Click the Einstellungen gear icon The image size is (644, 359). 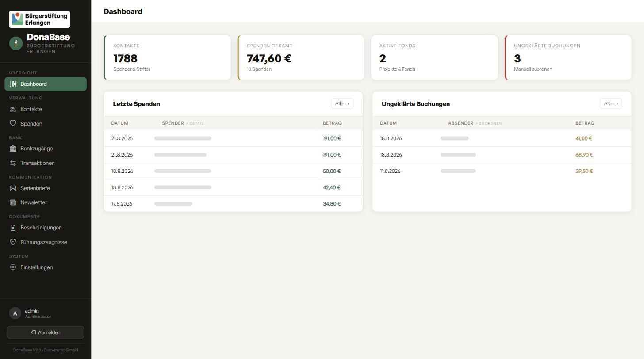tap(13, 267)
